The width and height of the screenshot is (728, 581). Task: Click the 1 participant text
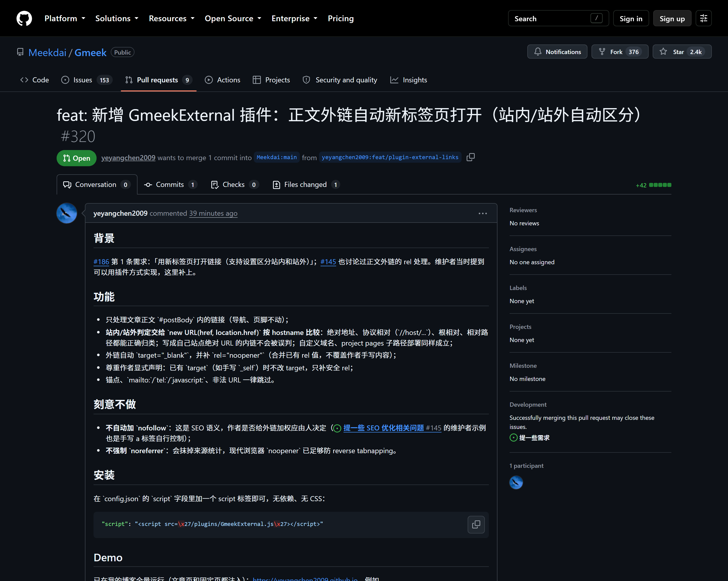[x=527, y=466]
